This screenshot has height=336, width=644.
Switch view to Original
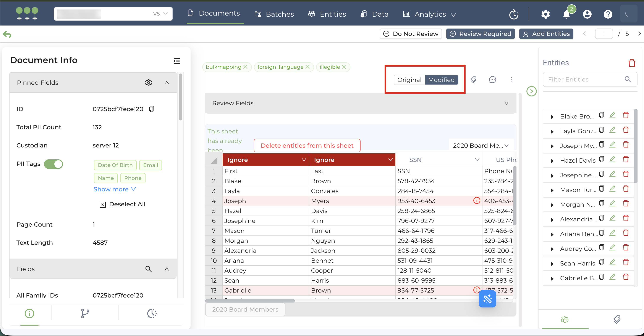[x=409, y=80]
